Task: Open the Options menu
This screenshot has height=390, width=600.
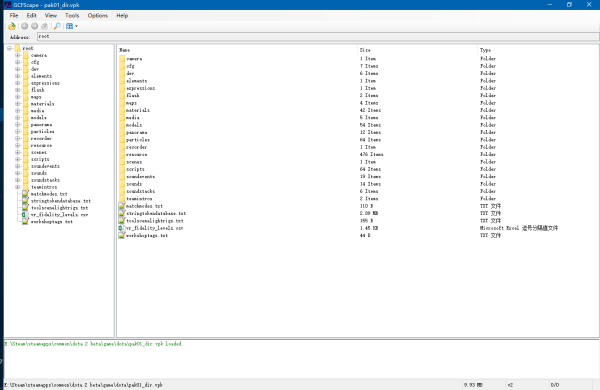Action: coord(98,16)
